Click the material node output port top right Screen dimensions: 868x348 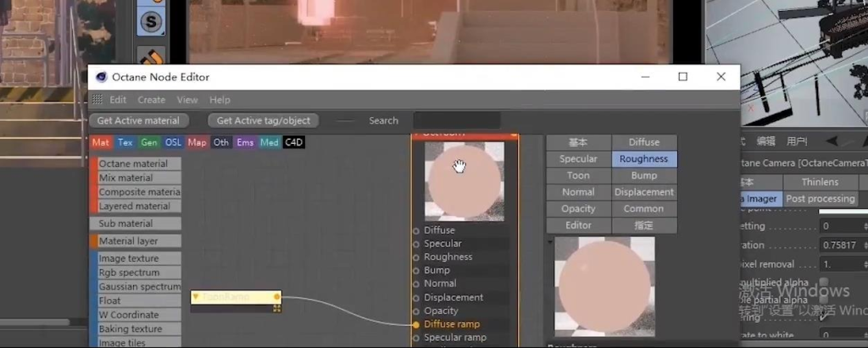click(x=514, y=135)
